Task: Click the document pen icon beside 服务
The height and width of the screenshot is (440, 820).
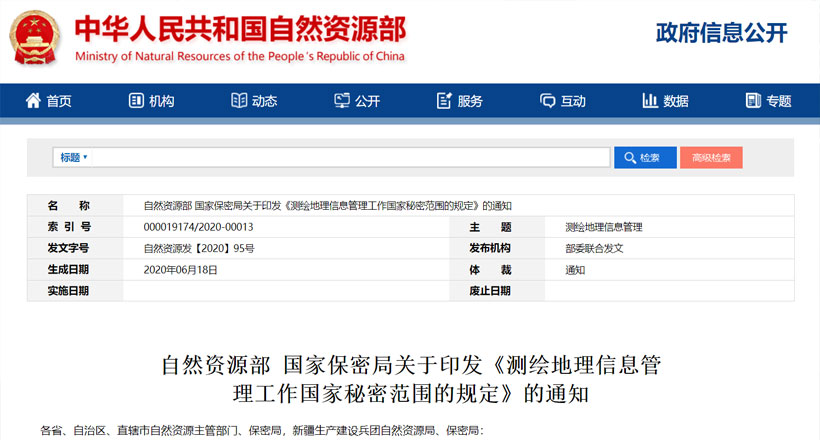Action: (444, 100)
